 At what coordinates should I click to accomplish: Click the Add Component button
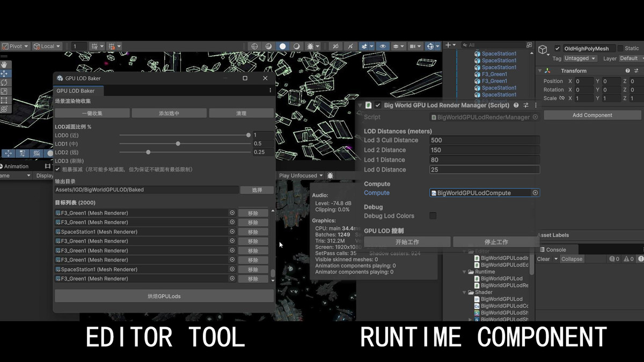[592, 115]
